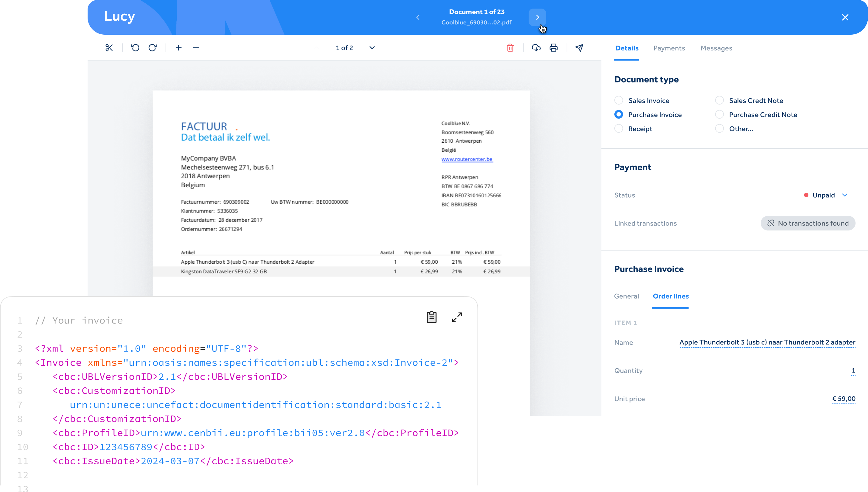The height and width of the screenshot is (492, 868).
Task: Copy invoice XML with clipboard icon
Action: (432, 317)
